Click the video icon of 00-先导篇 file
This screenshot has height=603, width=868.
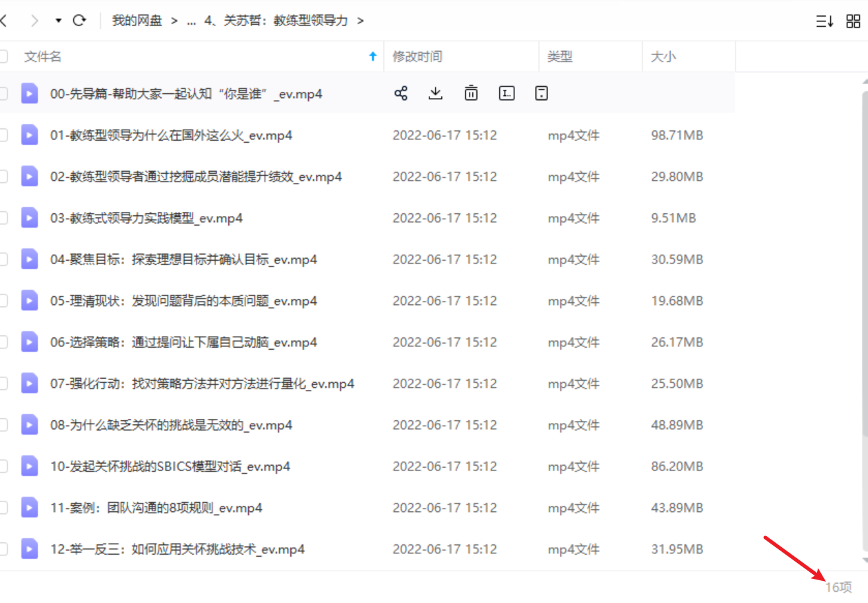click(29, 93)
